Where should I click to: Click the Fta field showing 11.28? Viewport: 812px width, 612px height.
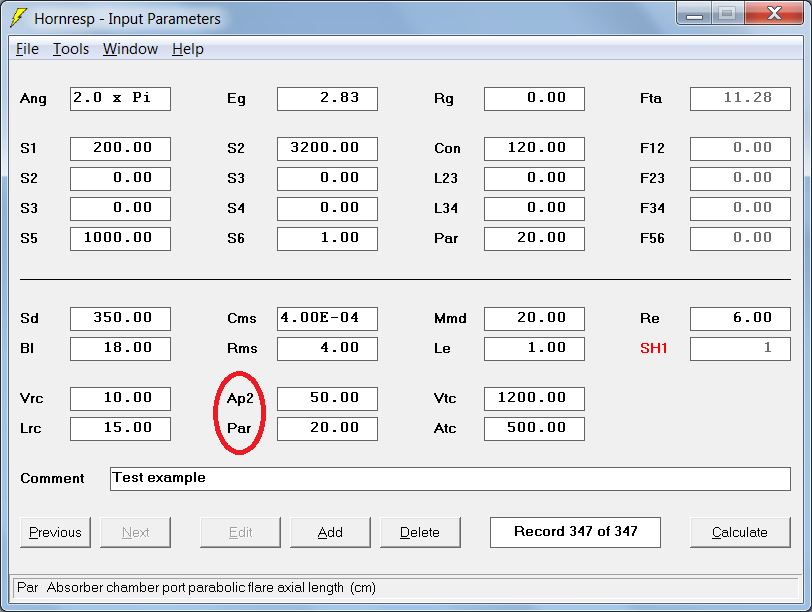coord(741,98)
